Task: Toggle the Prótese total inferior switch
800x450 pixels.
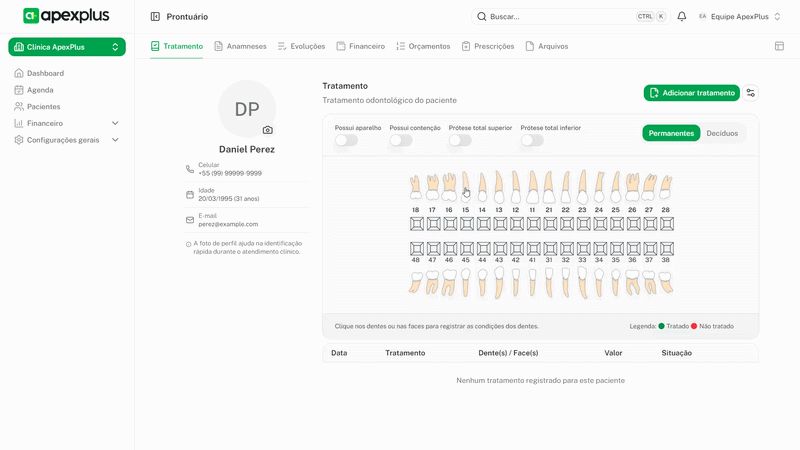Action: (532, 141)
